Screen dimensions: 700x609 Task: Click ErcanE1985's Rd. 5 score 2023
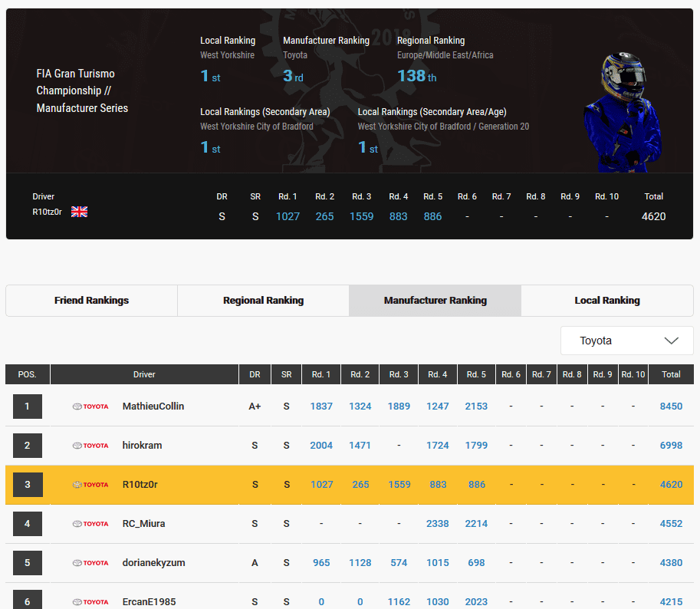pos(476,602)
